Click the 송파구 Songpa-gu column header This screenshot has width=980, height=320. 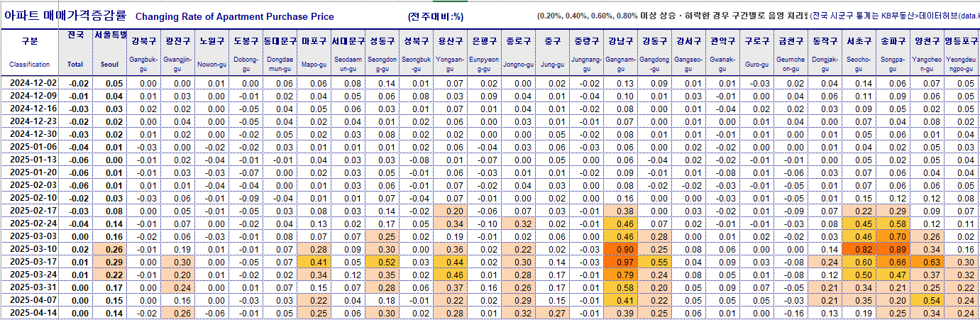[893, 52]
